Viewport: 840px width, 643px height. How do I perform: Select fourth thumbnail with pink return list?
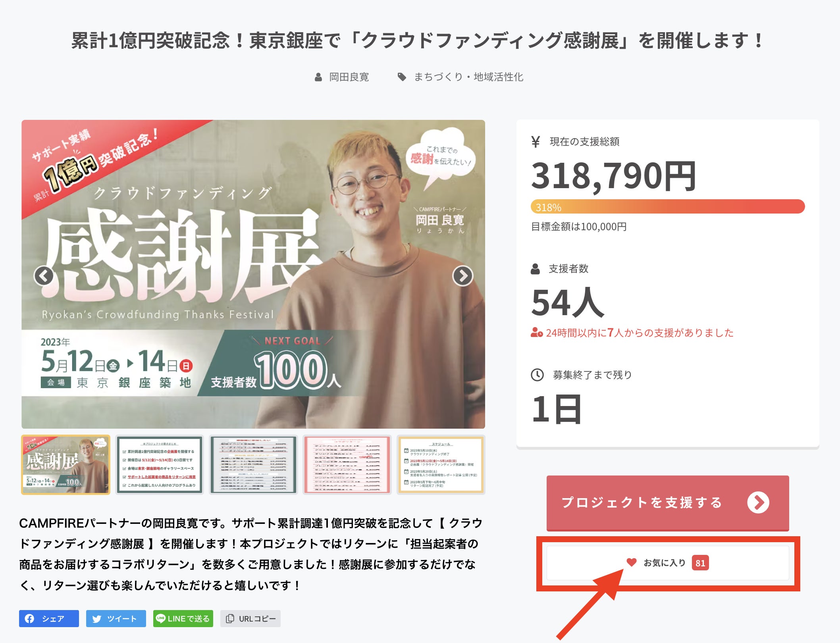click(x=347, y=465)
